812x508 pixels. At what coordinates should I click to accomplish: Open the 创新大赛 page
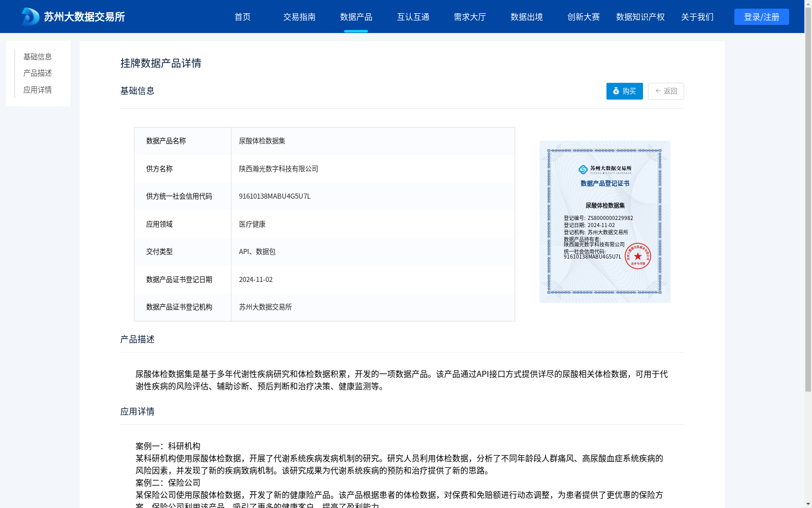584,17
